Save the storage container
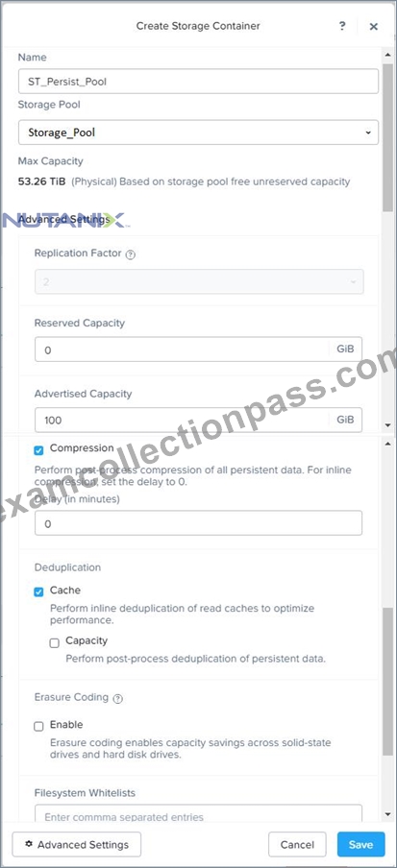This screenshot has height=868, width=397. point(361,845)
